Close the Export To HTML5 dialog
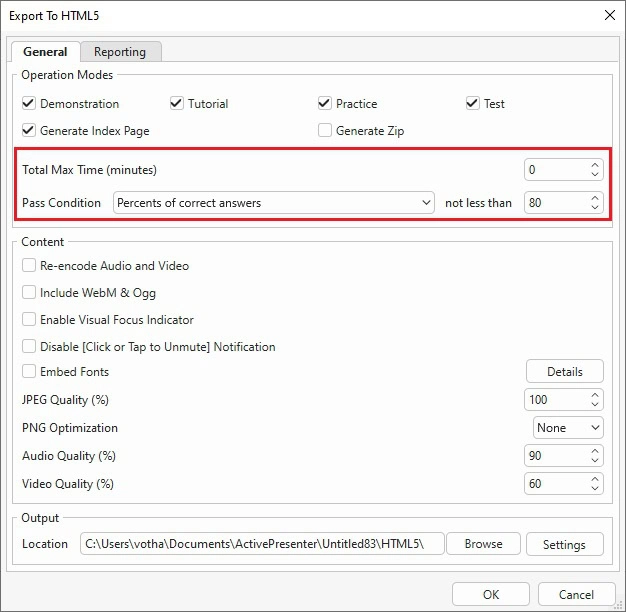 pyautogui.click(x=610, y=16)
